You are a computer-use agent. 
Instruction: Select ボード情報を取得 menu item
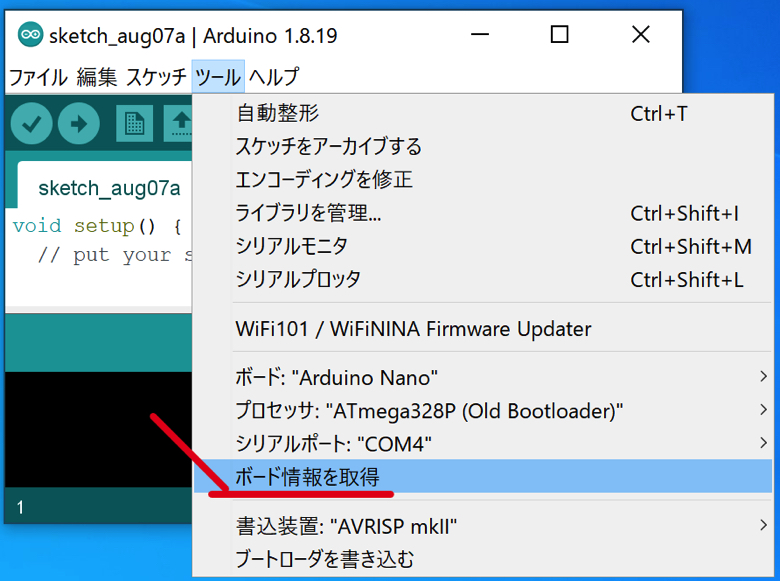[x=483, y=476]
